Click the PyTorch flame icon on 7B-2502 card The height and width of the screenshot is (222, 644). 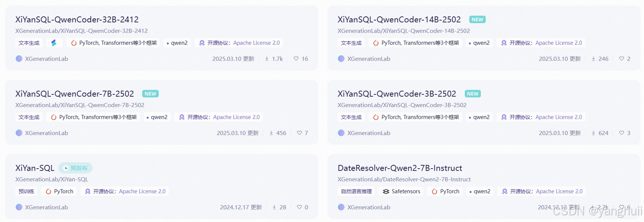tap(54, 117)
